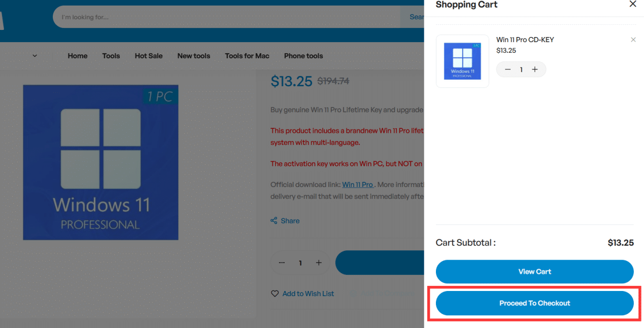Expand the category chevron left of Home

[x=35, y=56]
